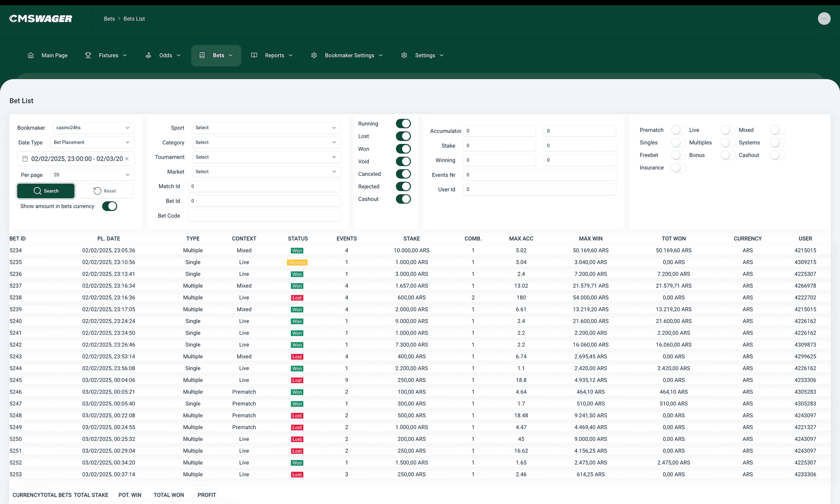Click the Bookmaker Settings gear icon
This screenshot has height=504, width=840.
click(x=314, y=56)
